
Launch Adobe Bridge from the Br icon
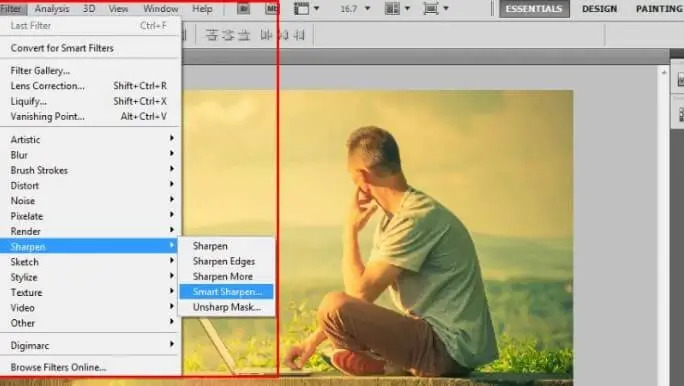(243, 8)
